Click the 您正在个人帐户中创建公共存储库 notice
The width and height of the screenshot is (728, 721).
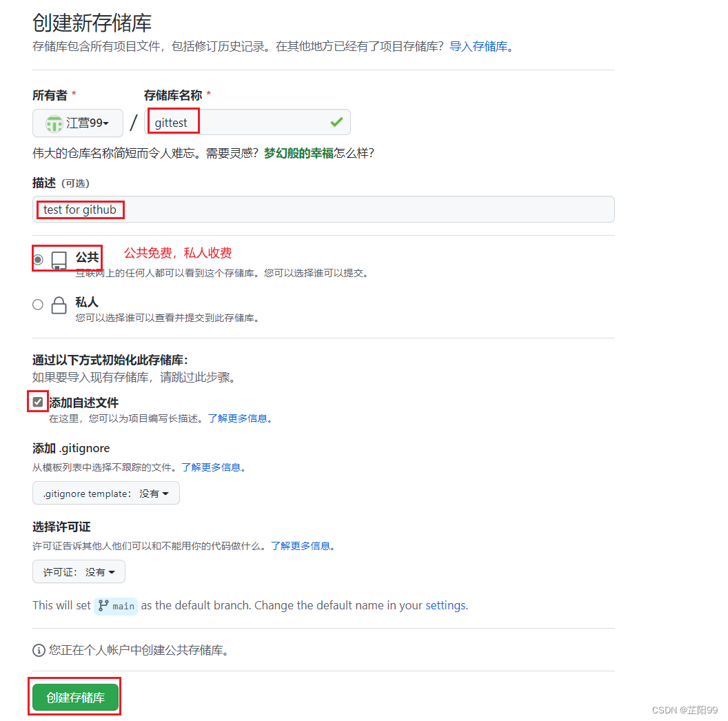click(139, 651)
